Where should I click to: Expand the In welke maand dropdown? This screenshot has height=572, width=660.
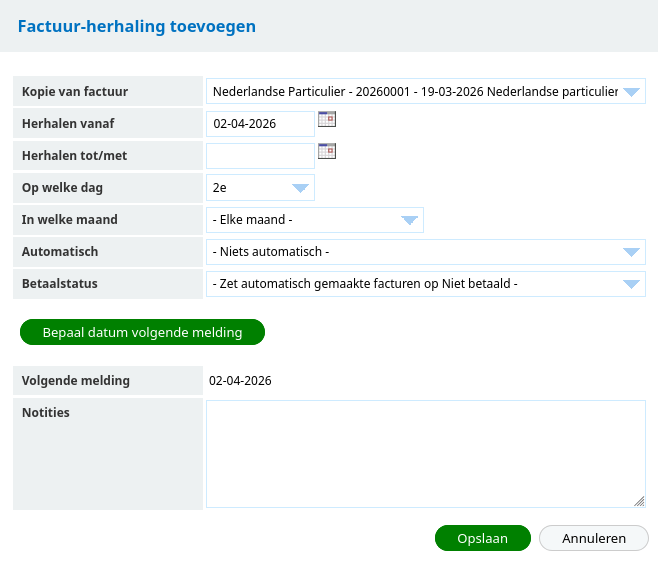pos(314,220)
